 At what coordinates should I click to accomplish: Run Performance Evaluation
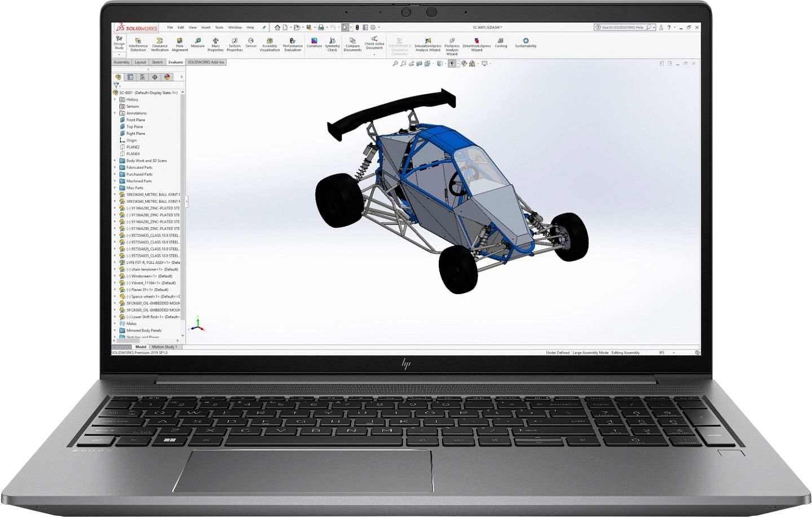tap(292, 44)
